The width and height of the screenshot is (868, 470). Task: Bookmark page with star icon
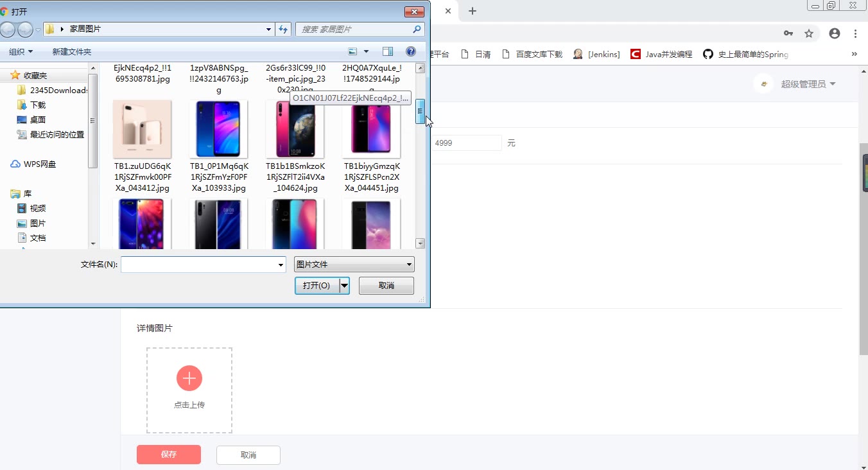pyautogui.click(x=809, y=33)
